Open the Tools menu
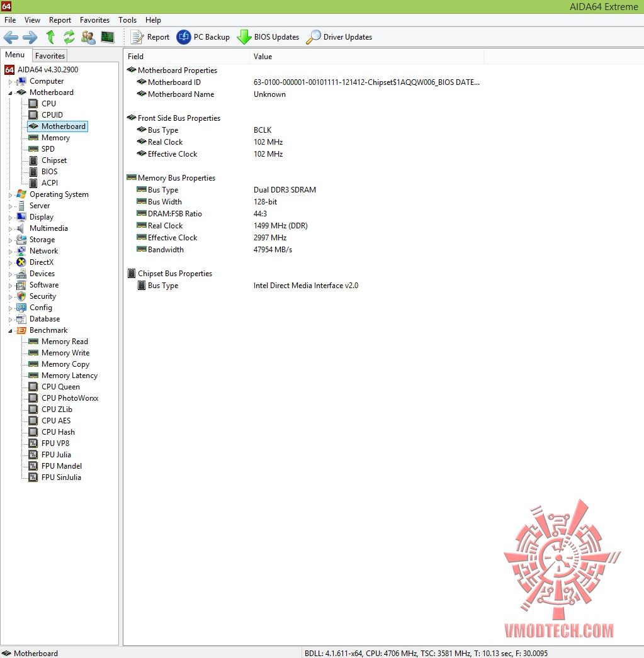Image resolution: width=644 pixels, height=658 pixels. (x=127, y=20)
